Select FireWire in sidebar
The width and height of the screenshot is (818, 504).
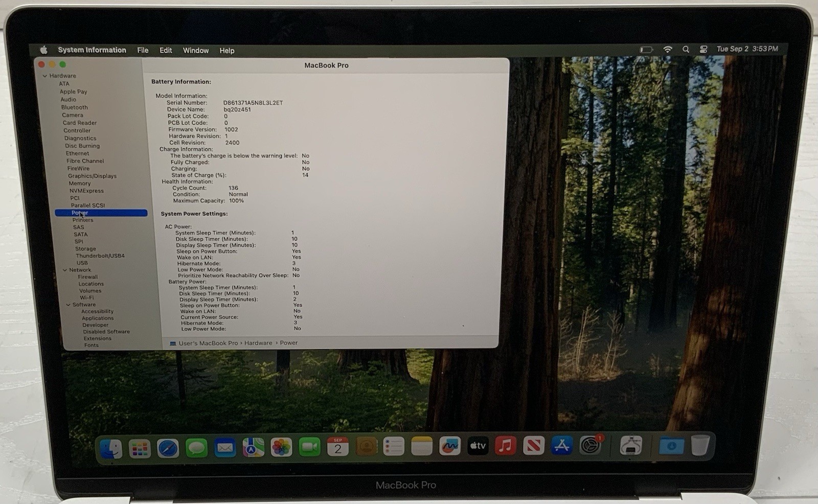click(x=78, y=168)
